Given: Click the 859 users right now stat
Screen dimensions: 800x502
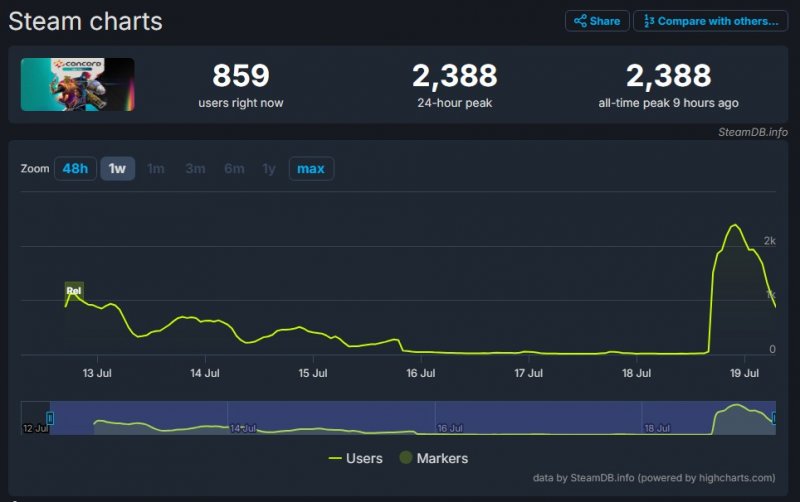Looking at the screenshot, I should (241, 85).
